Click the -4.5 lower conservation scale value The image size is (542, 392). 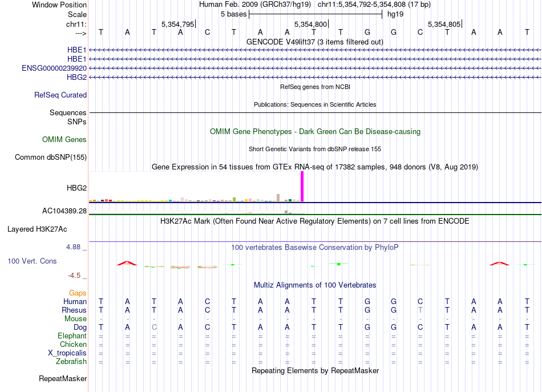(x=74, y=276)
